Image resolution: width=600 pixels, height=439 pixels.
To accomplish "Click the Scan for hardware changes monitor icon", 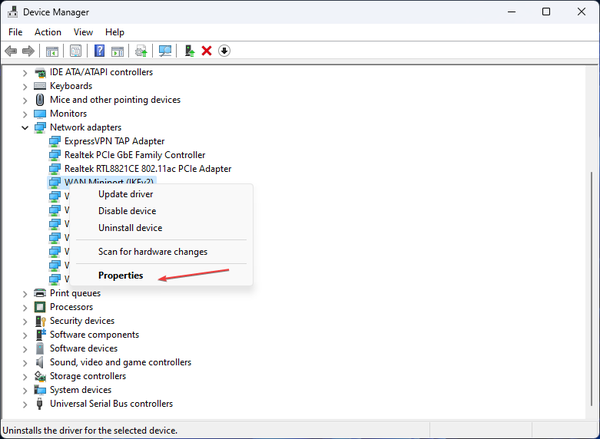I will pyautogui.click(x=165, y=51).
